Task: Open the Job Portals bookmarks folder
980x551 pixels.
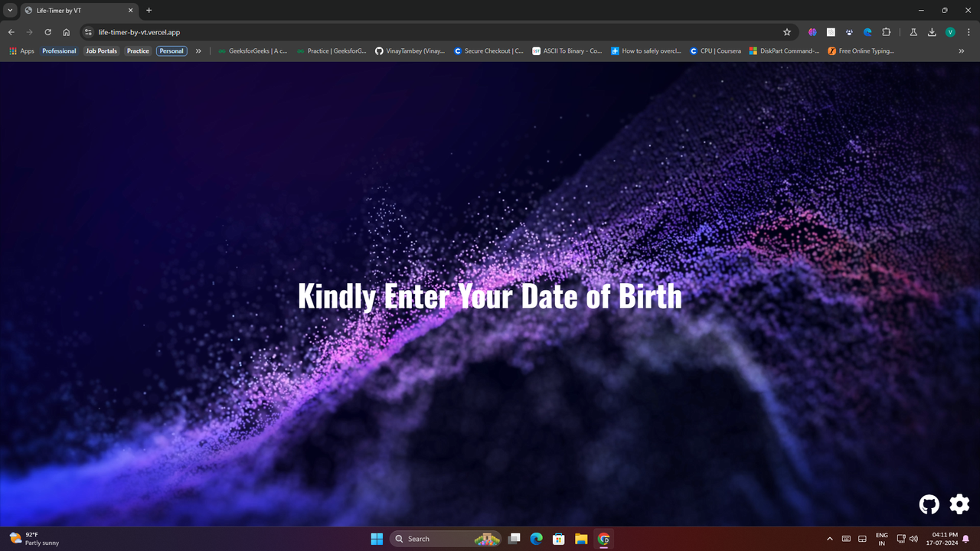Action: point(101,51)
